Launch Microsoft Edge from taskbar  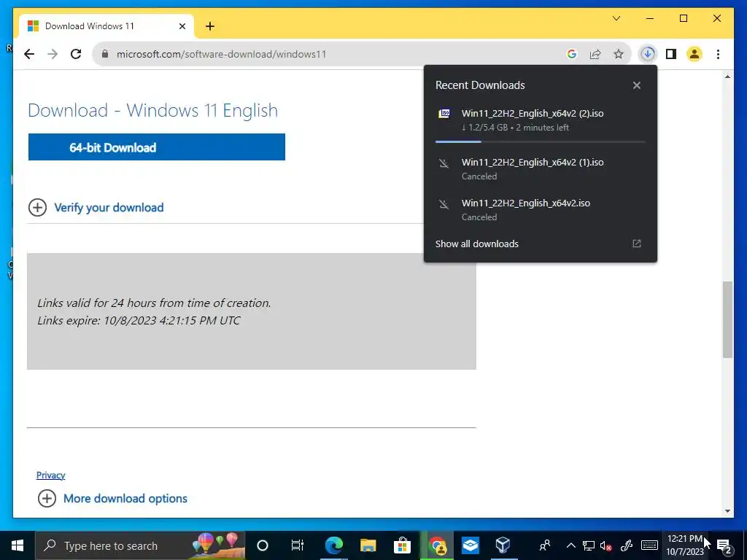click(333, 545)
